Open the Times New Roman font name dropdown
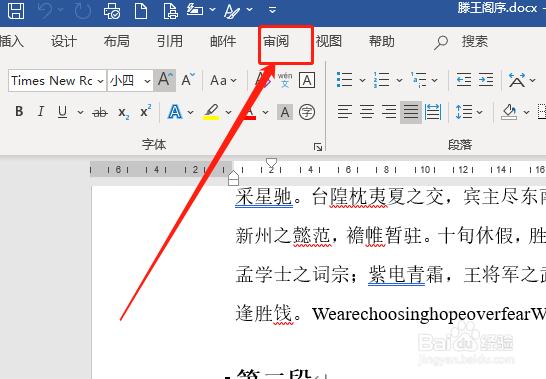 pyautogui.click(x=101, y=81)
